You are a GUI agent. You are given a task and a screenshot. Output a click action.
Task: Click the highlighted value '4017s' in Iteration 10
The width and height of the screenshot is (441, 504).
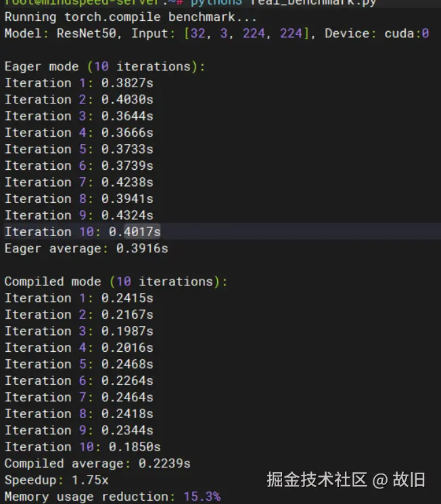point(142,232)
